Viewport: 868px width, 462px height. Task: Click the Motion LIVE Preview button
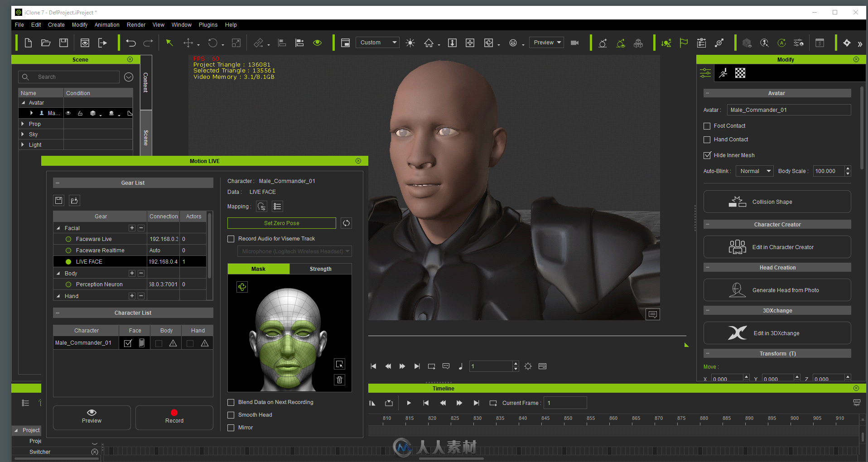(x=92, y=417)
